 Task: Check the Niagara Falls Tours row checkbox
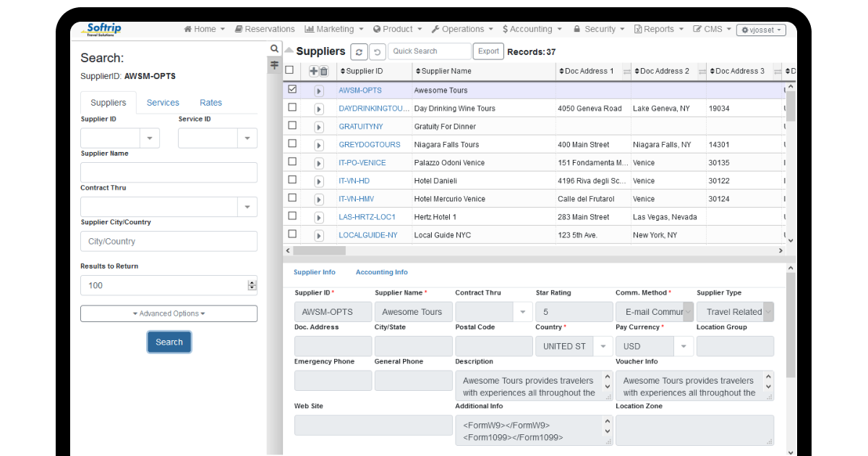pos(292,143)
